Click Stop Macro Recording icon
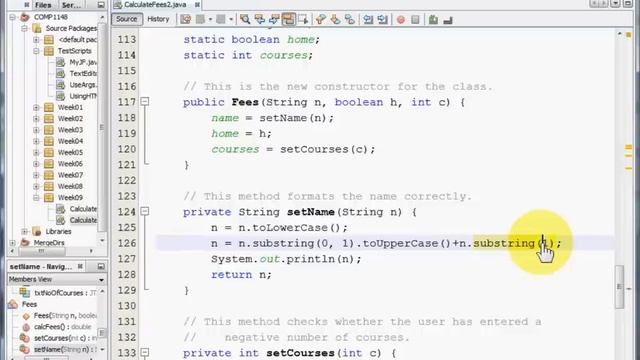The width and height of the screenshot is (640, 360). (415, 19)
